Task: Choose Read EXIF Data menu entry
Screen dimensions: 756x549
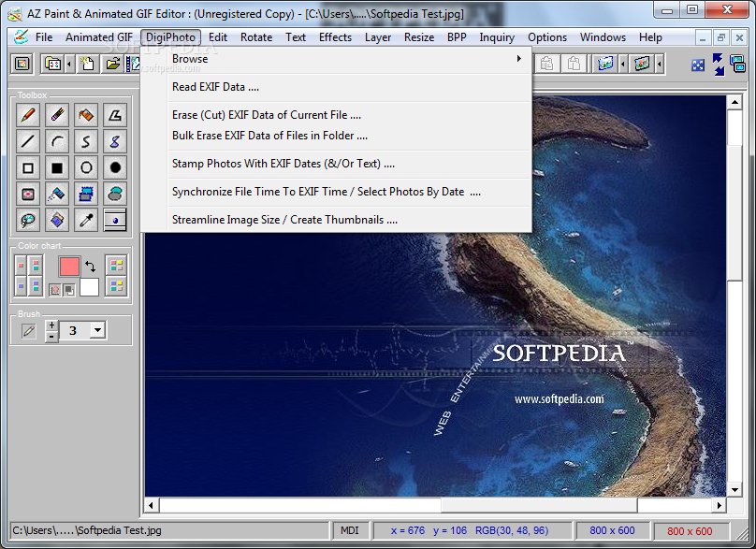Action: [350, 87]
